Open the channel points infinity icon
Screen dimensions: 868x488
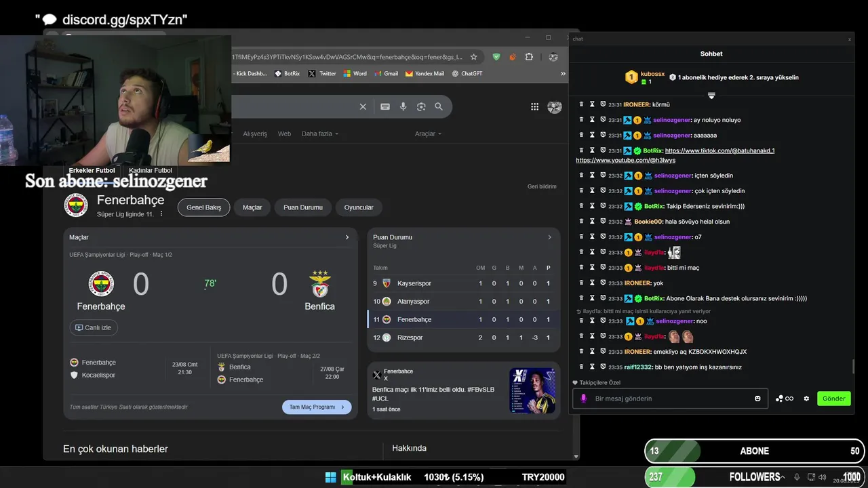785,399
